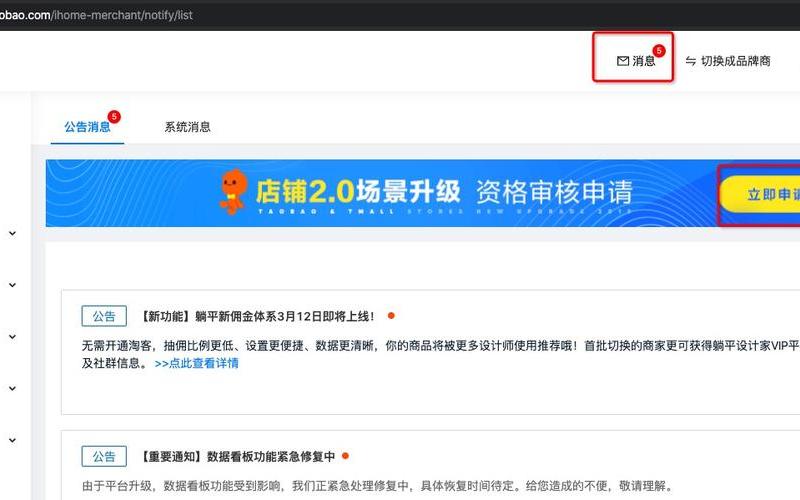Expand the third sidebar chevron

12,337
